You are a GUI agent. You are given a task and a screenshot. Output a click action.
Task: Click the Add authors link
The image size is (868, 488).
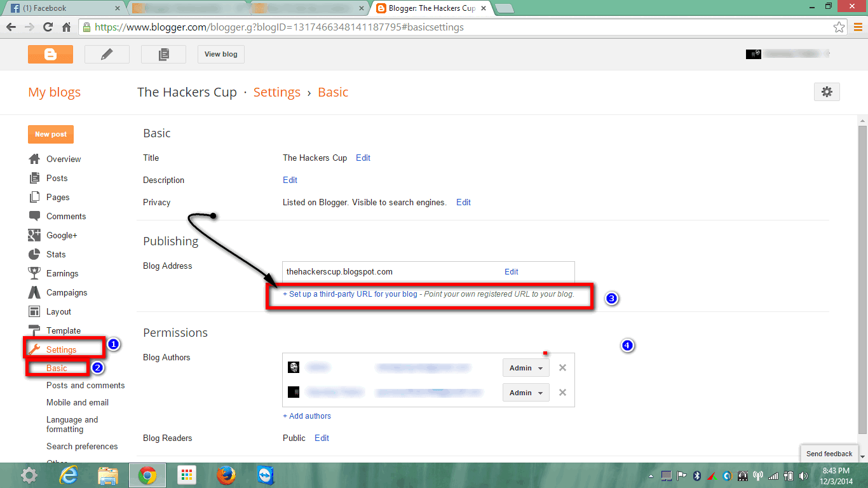click(x=307, y=416)
